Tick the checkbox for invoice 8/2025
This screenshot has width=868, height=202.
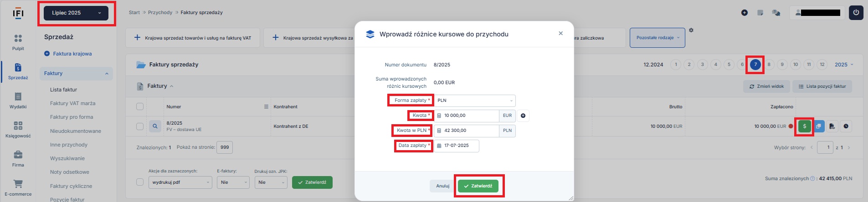click(140, 126)
